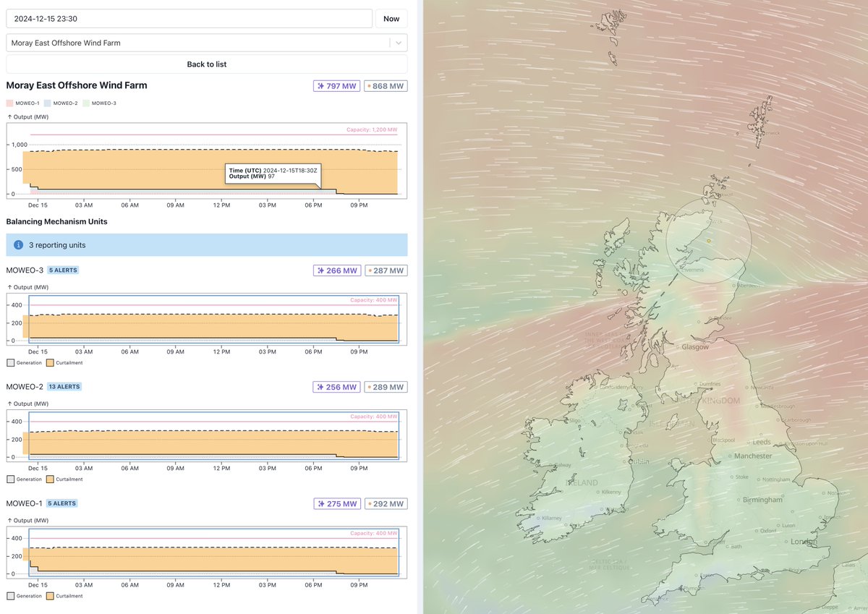868x614 pixels.
Task: Click the Birmingham label on the map
Action: [762, 500]
